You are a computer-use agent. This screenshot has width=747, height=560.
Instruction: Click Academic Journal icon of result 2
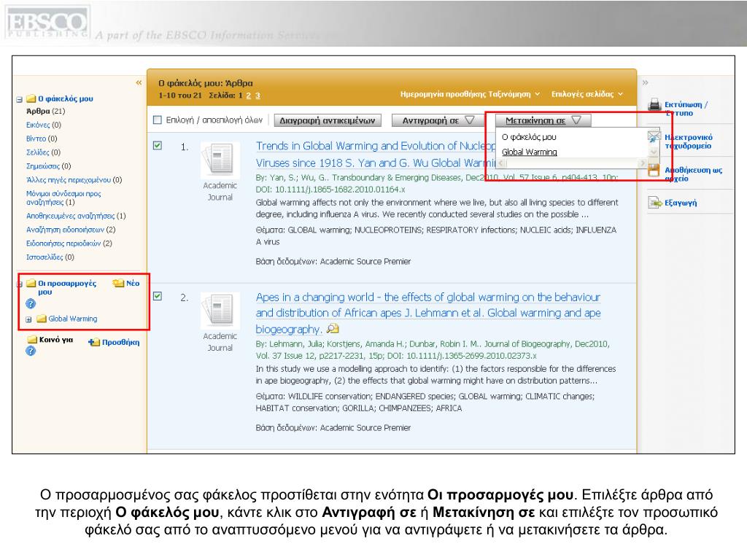220,309
